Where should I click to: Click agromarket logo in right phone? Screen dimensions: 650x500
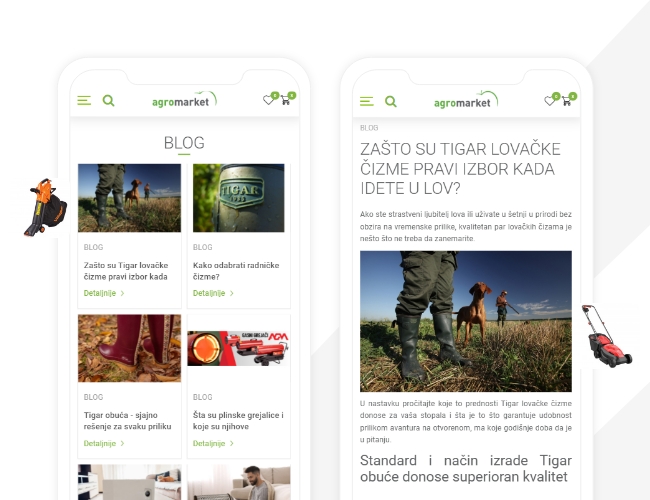click(x=466, y=100)
